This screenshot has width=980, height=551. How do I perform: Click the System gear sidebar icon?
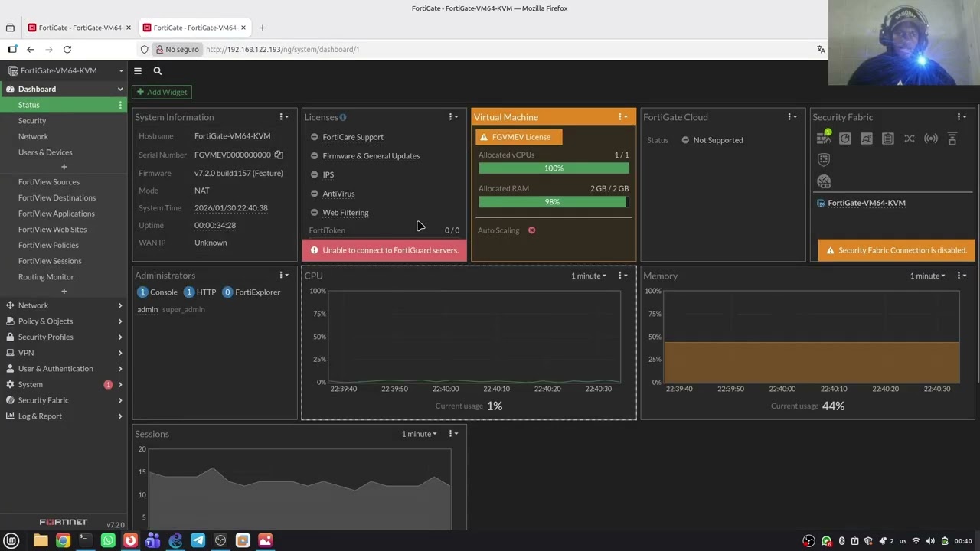pyautogui.click(x=10, y=384)
